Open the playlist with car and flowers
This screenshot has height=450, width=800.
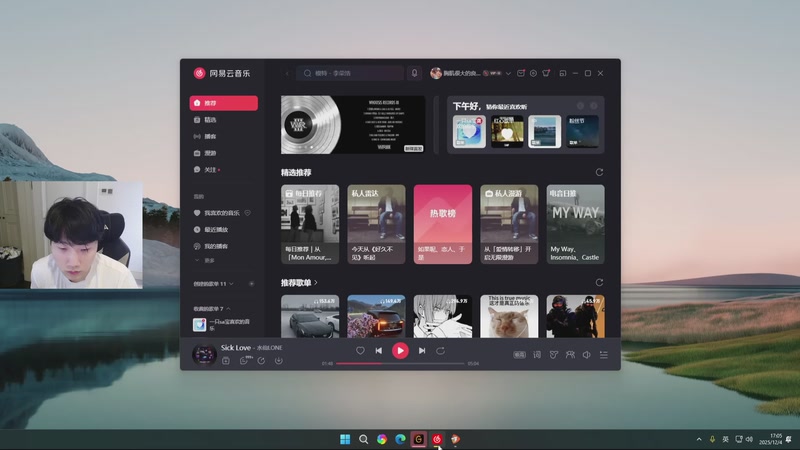click(x=377, y=316)
